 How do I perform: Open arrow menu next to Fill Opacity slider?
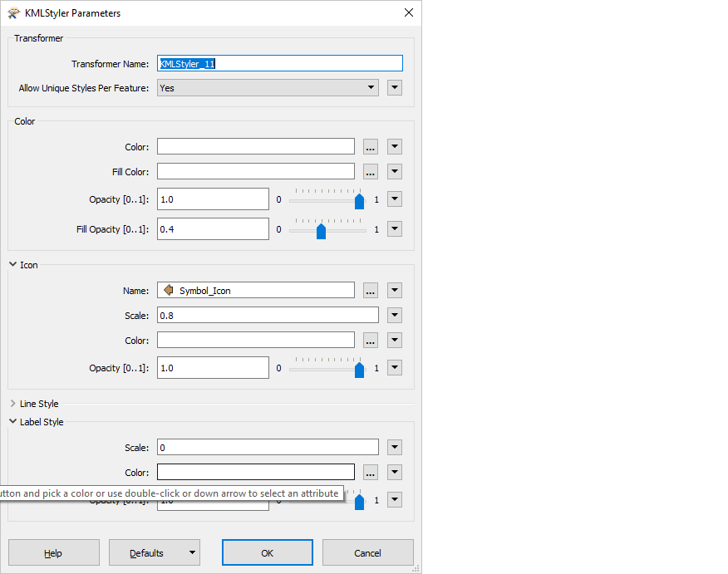coord(395,229)
